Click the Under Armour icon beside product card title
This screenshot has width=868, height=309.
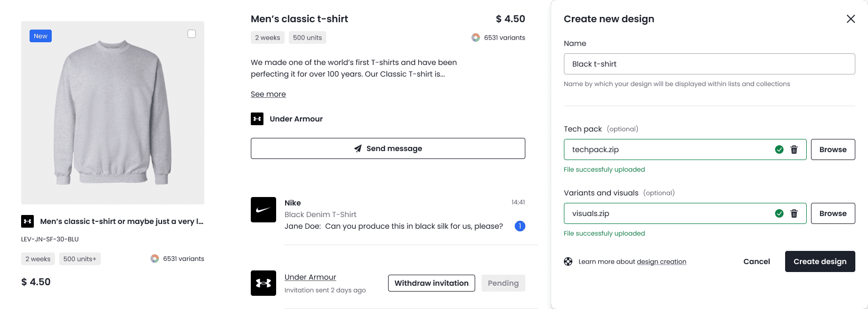(27, 221)
